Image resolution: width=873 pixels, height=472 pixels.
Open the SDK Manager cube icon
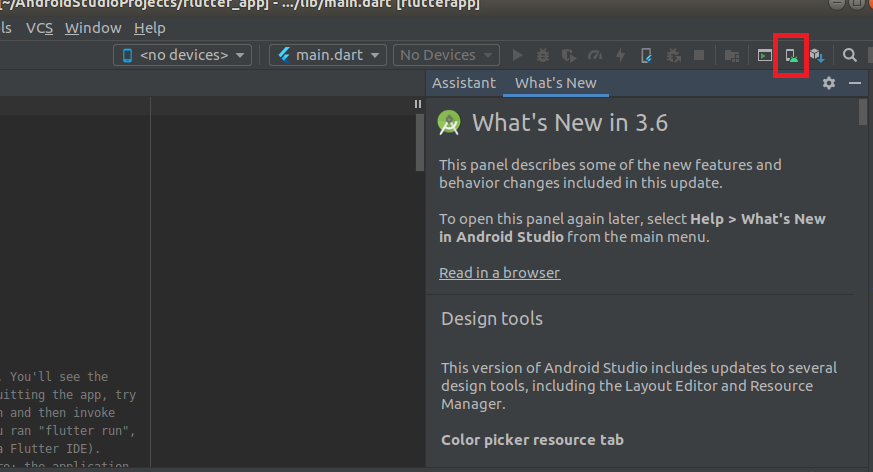click(817, 55)
